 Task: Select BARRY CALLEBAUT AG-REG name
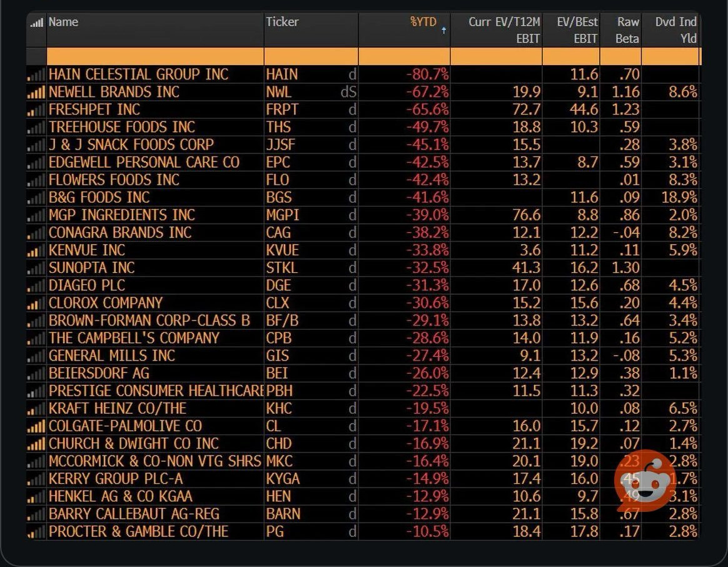[134, 514]
